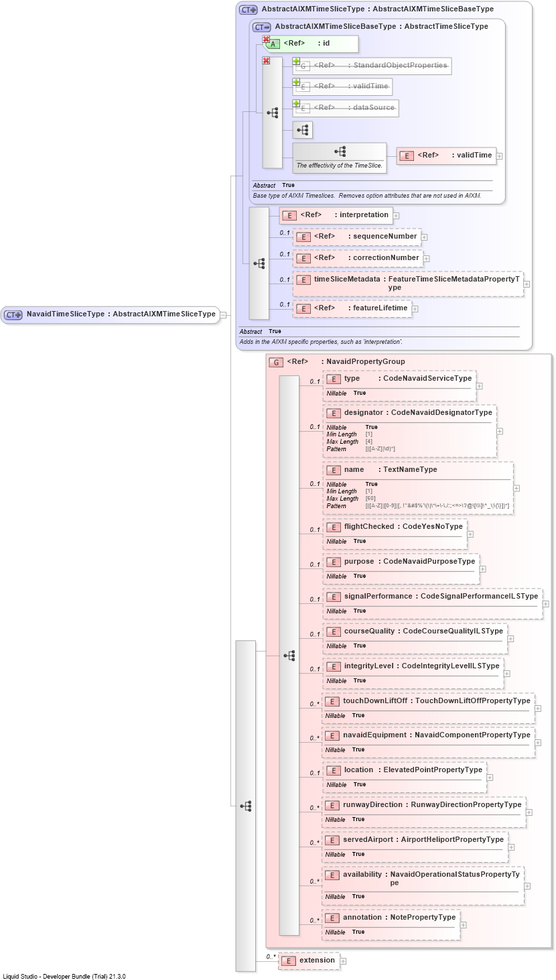
Task: Click the 'Adds in the AIXM specific properties' annotation
Action: tap(321, 342)
